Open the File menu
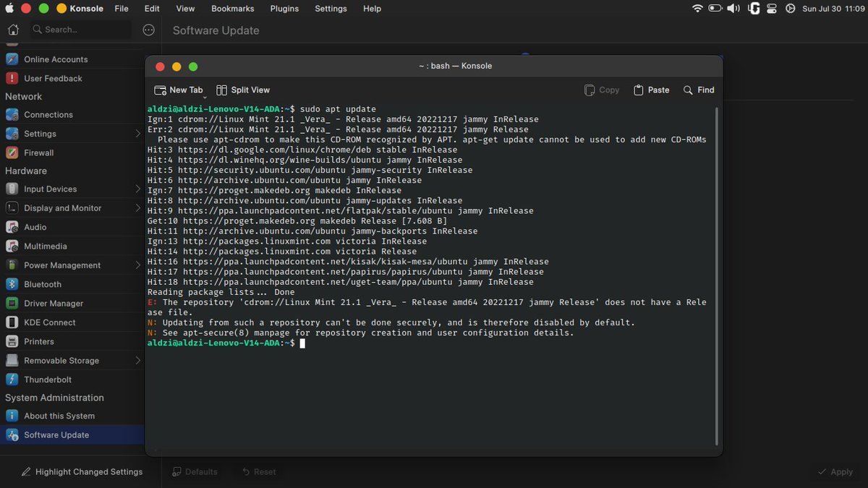Image resolution: width=868 pixels, height=488 pixels. coord(122,9)
